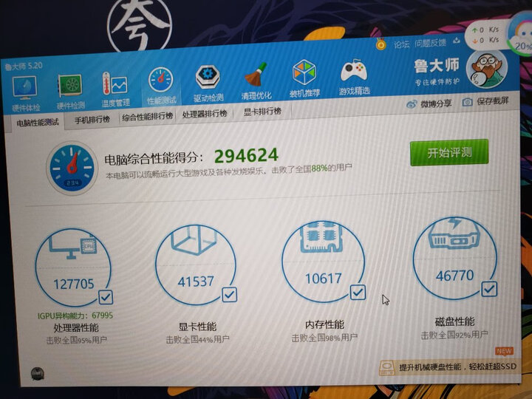
Task: Click the camera icon for 保存截屏
Action: (468, 102)
